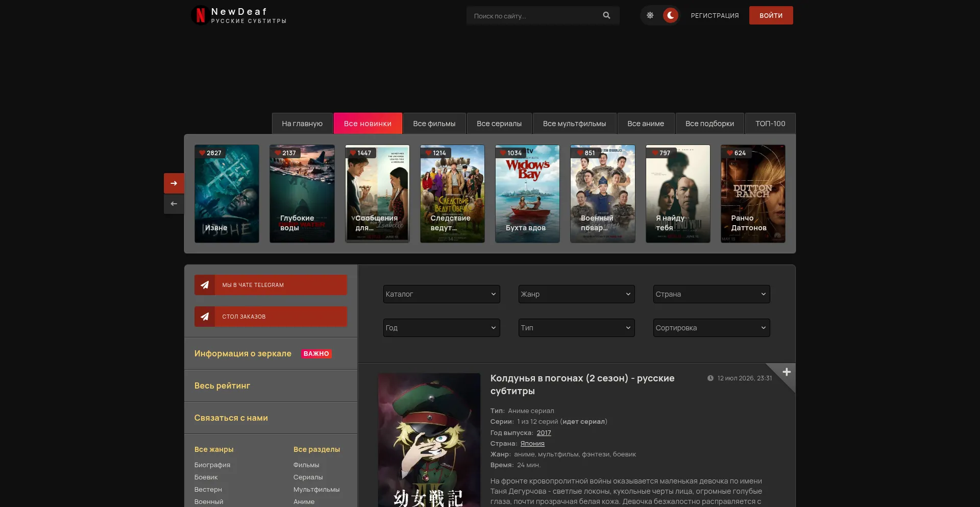Click the СТОЛ ЗАКАЗОВ button
This screenshot has width=980, height=507.
[x=271, y=317]
